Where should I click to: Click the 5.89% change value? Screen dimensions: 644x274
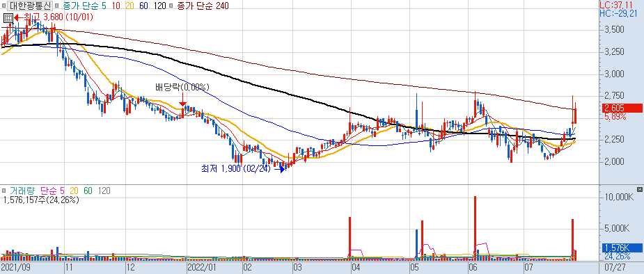pos(615,117)
